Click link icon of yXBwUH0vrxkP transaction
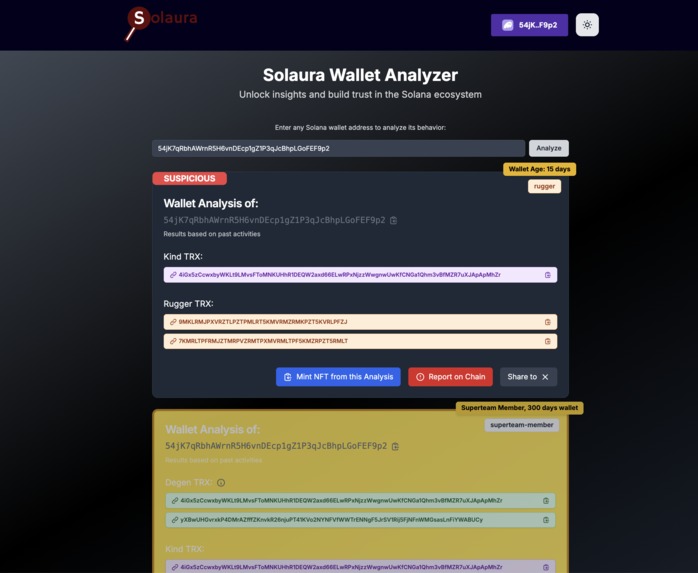This screenshot has height=573, width=698. point(175,520)
